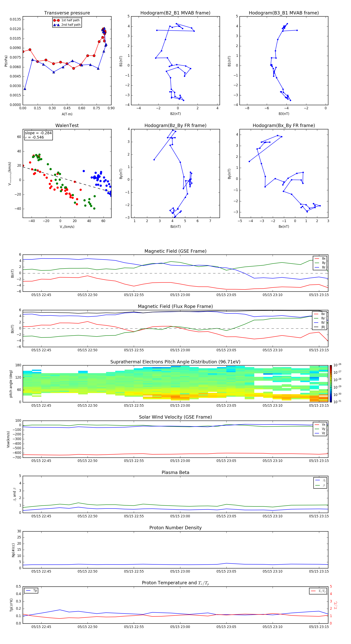Click the "Np(#/cc)" y-axis label
This screenshot has height=644, width=351.
[x=13, y=550]
